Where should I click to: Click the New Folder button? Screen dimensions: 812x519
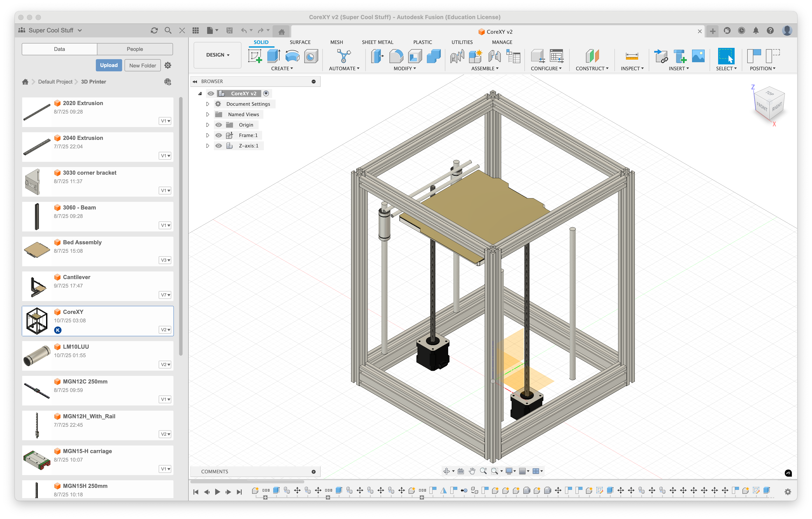point(142,65)
